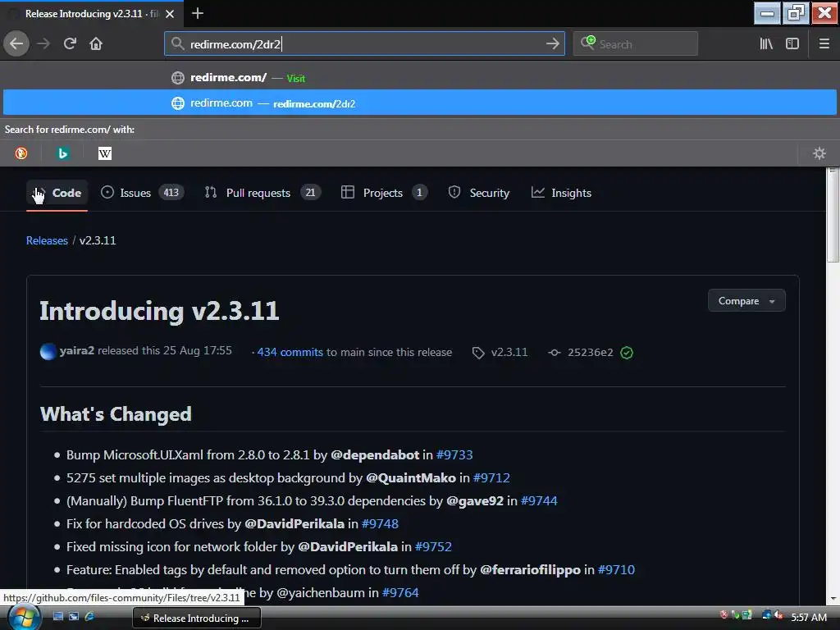Click Show Desktop in quick launch
840x630 pixels.
[x=58, y=617]
